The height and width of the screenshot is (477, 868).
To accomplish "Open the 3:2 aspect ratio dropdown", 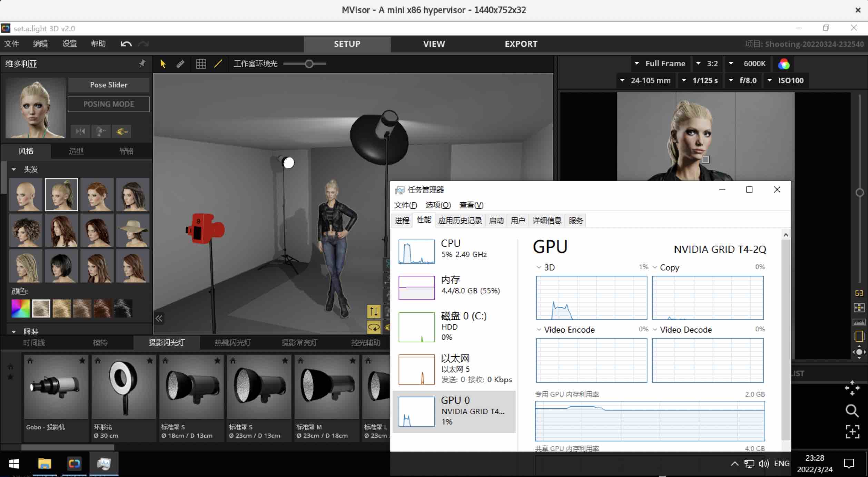I will pos(707,64).
